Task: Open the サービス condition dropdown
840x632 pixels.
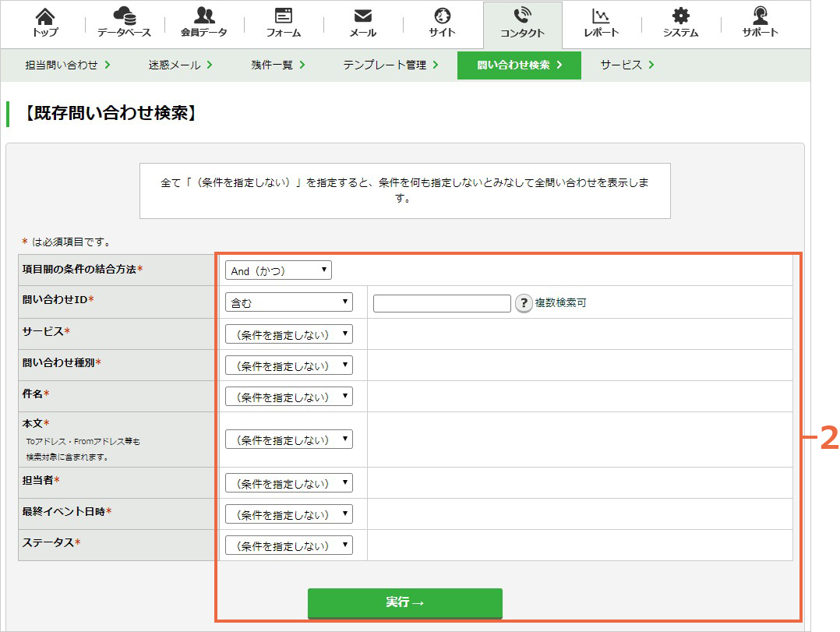Action: 289,334
